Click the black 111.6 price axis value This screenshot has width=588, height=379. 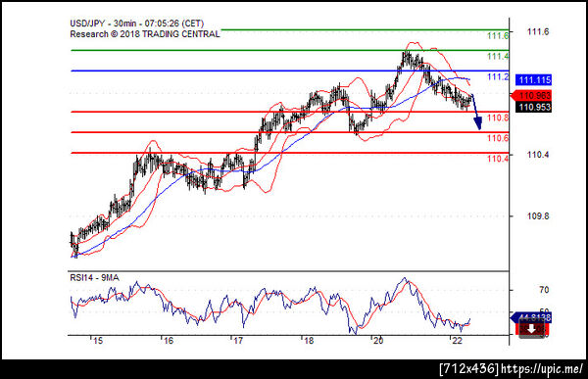pos(538,32)
